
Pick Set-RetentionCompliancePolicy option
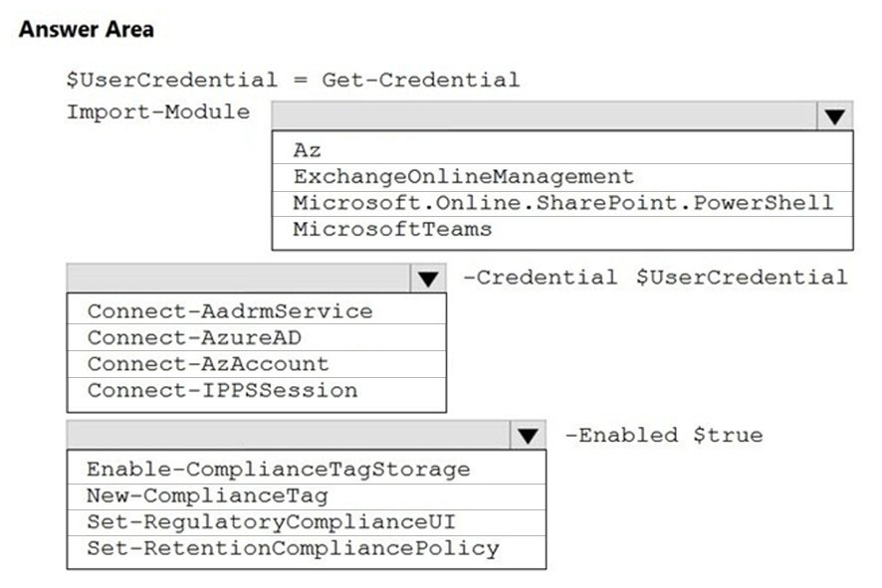tap(306, 548)
